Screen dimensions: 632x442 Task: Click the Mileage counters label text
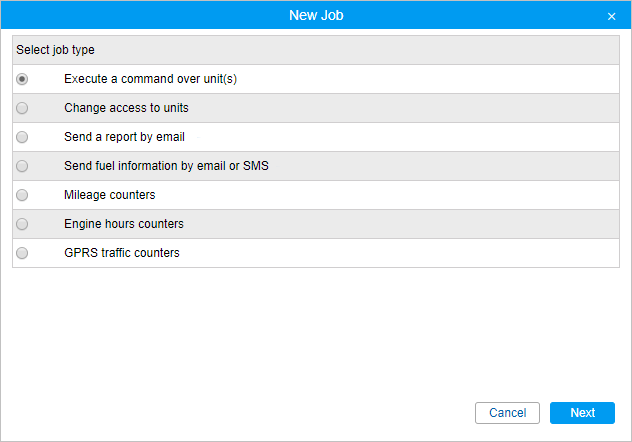[x=110, y=195]
